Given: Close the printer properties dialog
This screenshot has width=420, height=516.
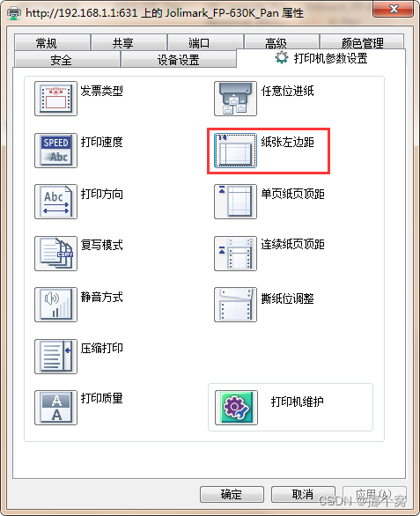Looking at the screenshot, I should tap(393, 9).
